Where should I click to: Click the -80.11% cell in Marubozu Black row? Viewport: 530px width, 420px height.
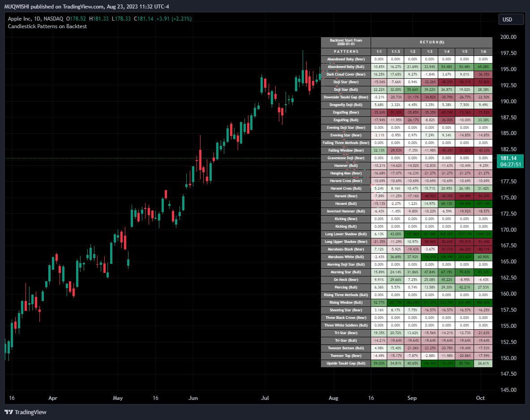(x=483, y=249)
